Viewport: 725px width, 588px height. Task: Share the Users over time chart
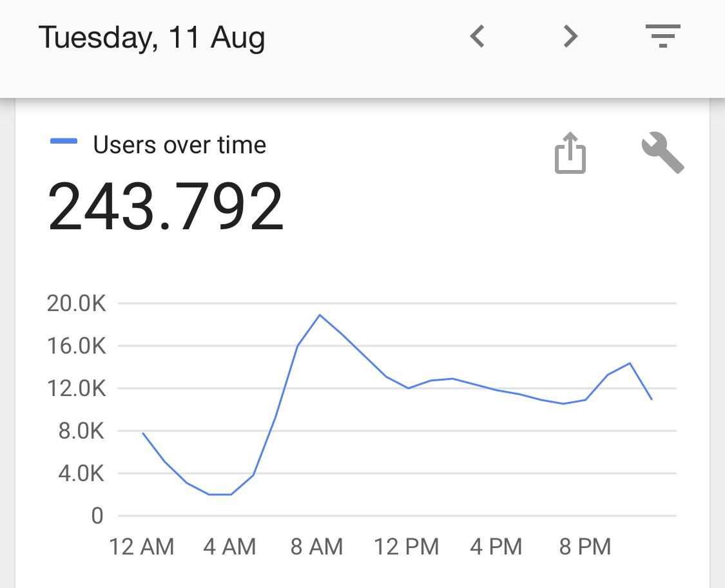(x=570, y=153)
